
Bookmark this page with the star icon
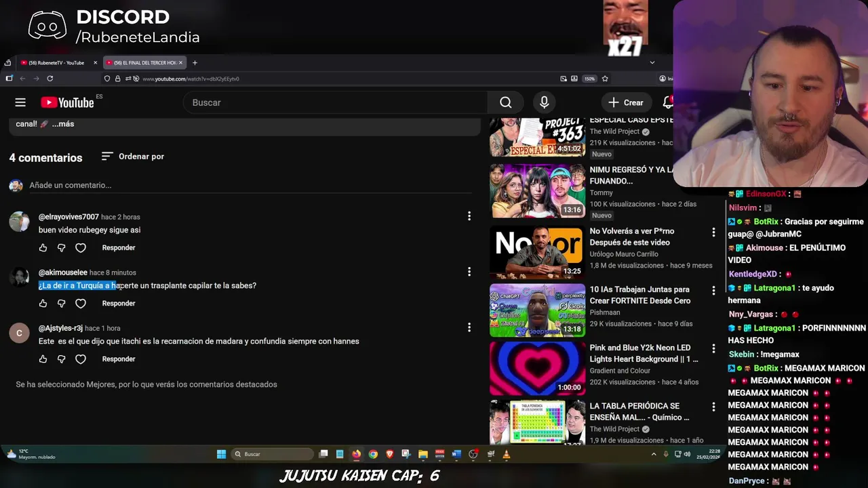tap(605, 79)
